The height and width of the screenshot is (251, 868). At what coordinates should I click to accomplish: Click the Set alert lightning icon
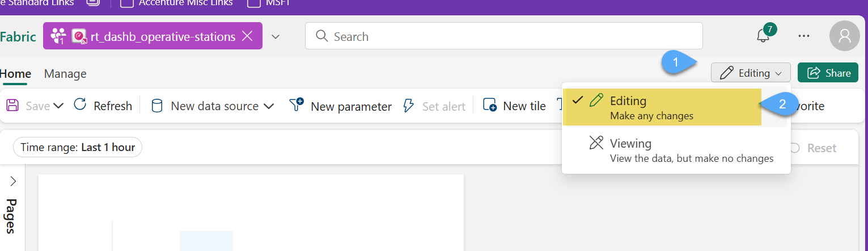coord(408,106)
